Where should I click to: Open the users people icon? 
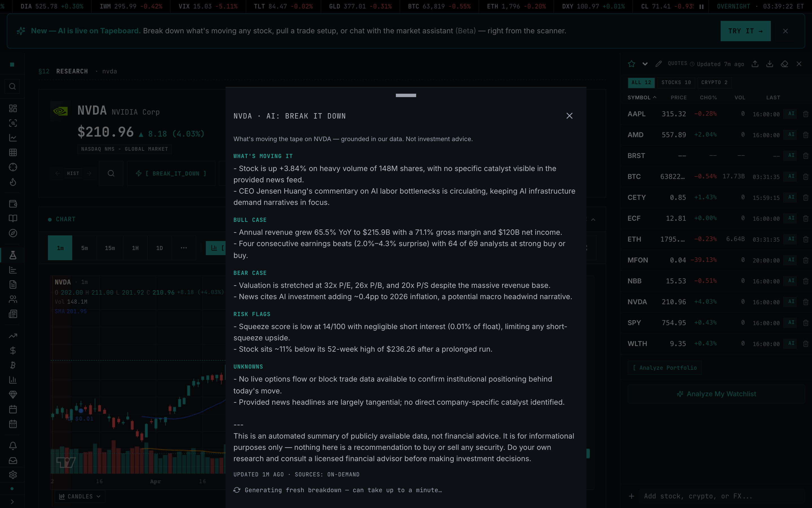[13, 299]
